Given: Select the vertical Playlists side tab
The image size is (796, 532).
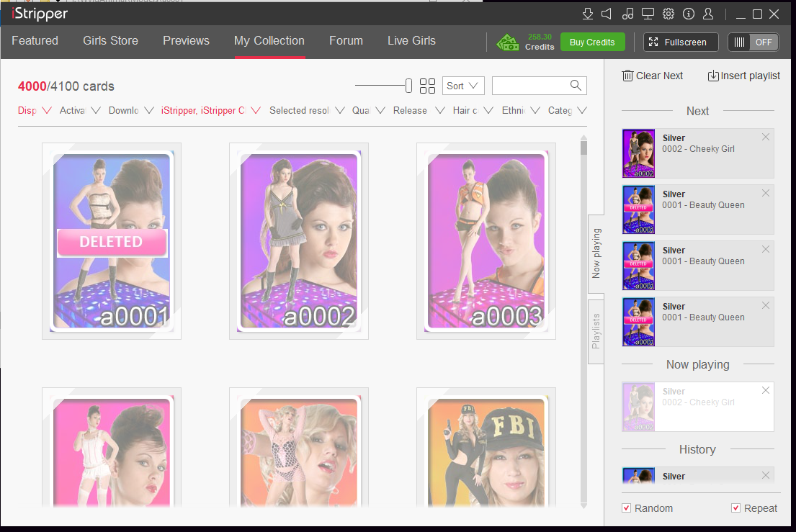Looking at the screenshot, I should pyautogui.click(x=596, y=331).
